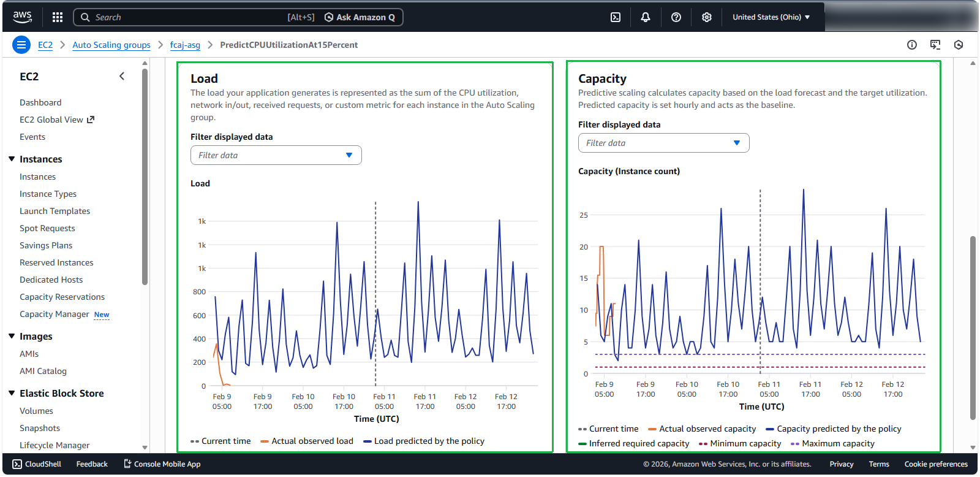
Task: Open AMI Catalog in sidebar
Action: point(43,371)
